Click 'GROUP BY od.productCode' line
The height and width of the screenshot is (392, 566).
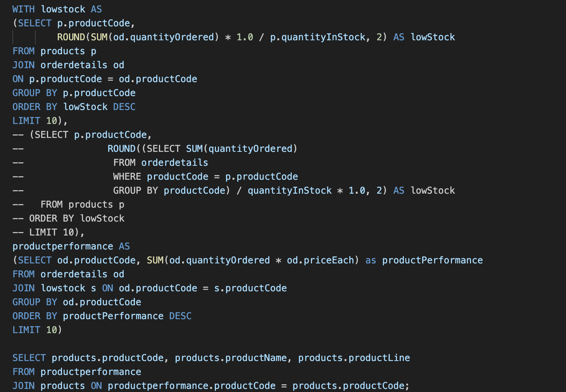[x=77, y=302]
